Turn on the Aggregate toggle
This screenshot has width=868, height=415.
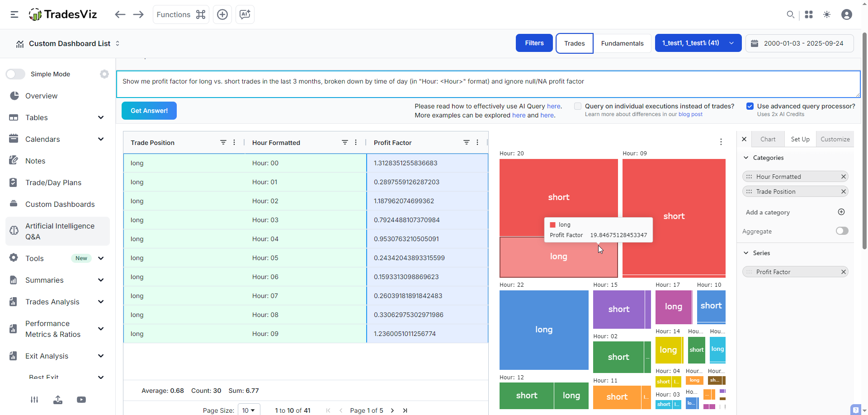(x=842, y=231)
